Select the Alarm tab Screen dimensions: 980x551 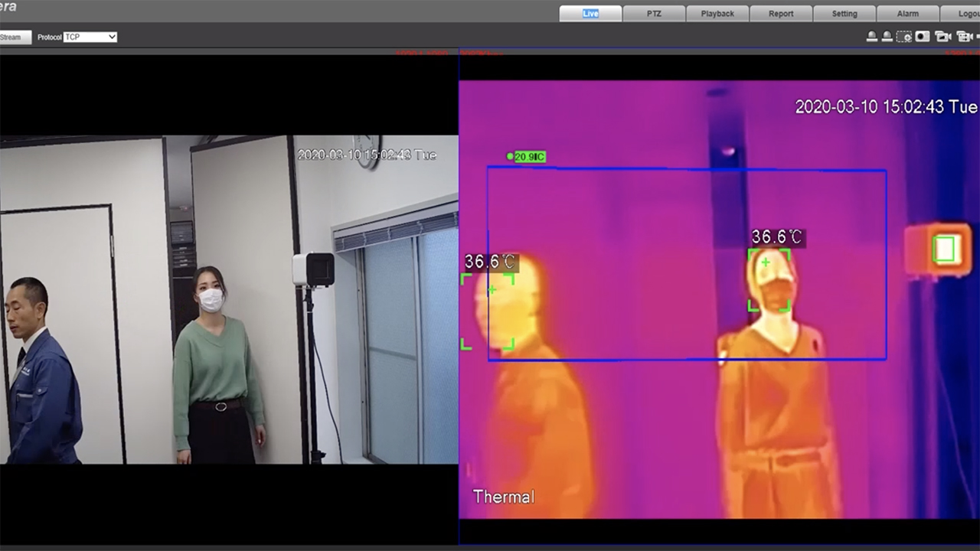click(907, 14)
